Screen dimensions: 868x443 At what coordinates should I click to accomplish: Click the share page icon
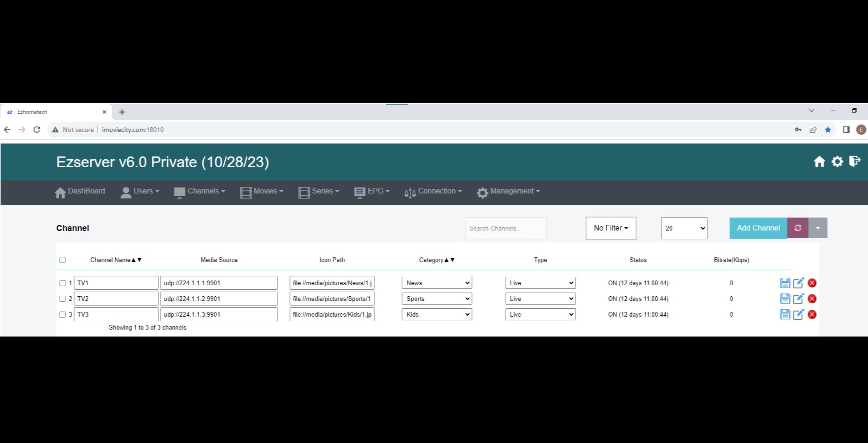[813, 130]
